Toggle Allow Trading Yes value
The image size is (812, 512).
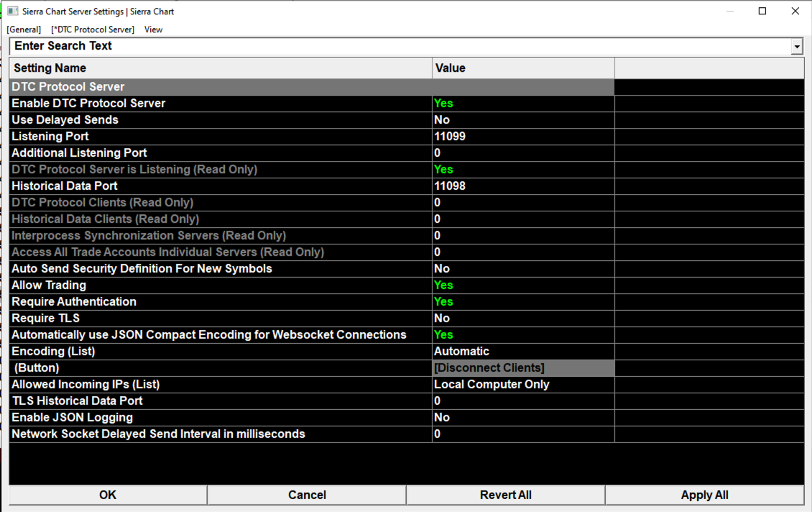(x=524, y=285)
